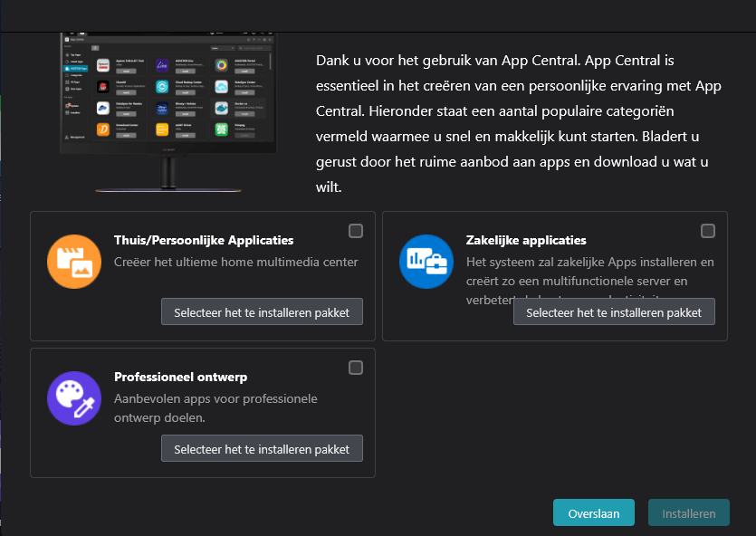756x536 pixels.
Task: Enable the Zakelijke applicaties checkbox
Action: [x=708, y=231]
